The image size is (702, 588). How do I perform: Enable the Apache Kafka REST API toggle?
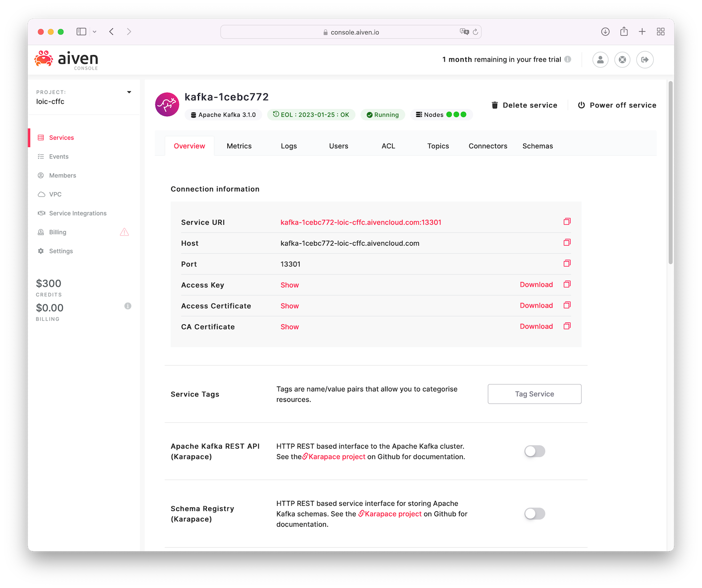[535, 451]
